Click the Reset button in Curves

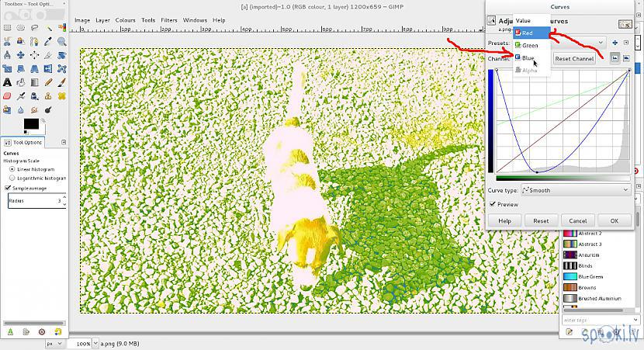click(541, 220)
